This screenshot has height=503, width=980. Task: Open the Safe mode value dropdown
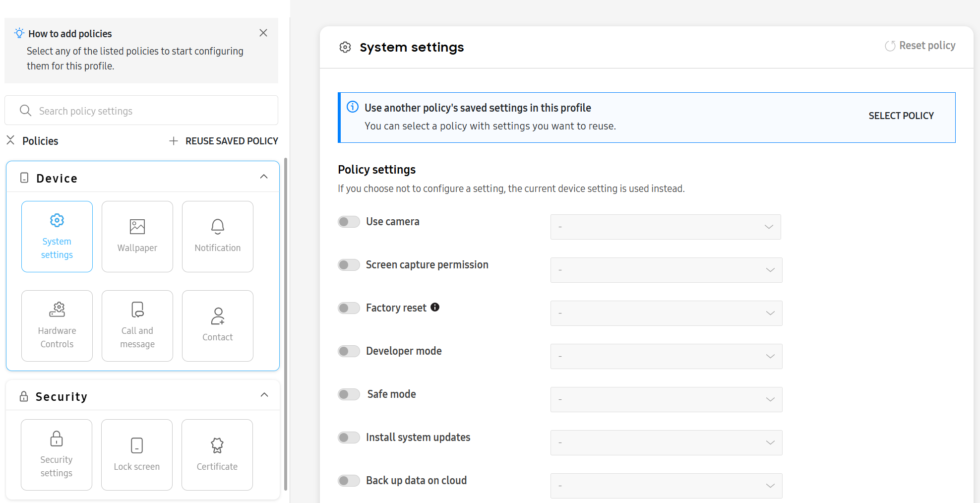coord(666,399)
